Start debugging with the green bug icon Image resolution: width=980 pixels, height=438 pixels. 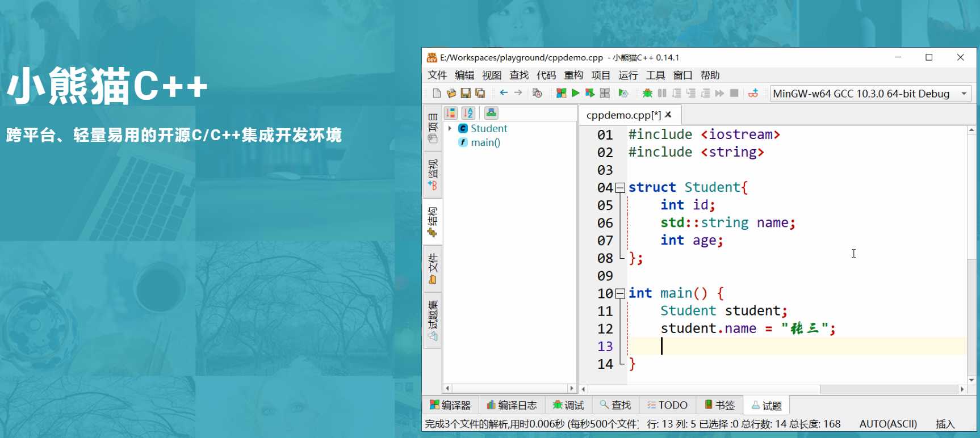pos(647,93)
